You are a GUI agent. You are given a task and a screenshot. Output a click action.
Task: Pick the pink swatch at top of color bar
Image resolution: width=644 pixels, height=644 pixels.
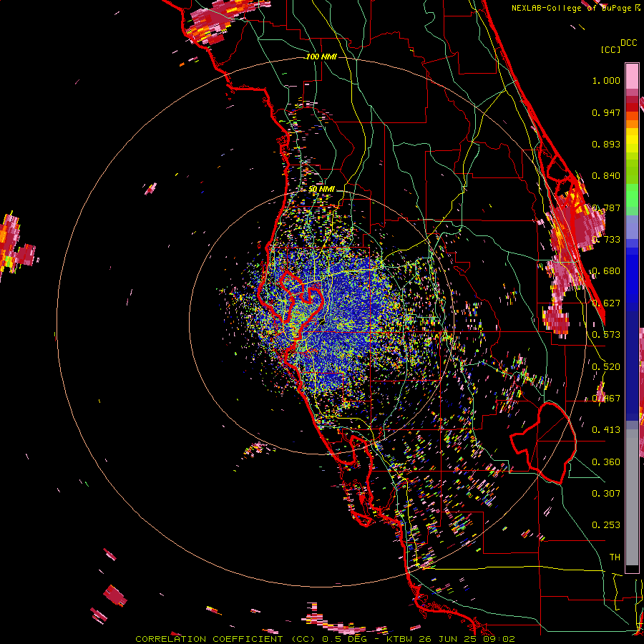[632, 76]
